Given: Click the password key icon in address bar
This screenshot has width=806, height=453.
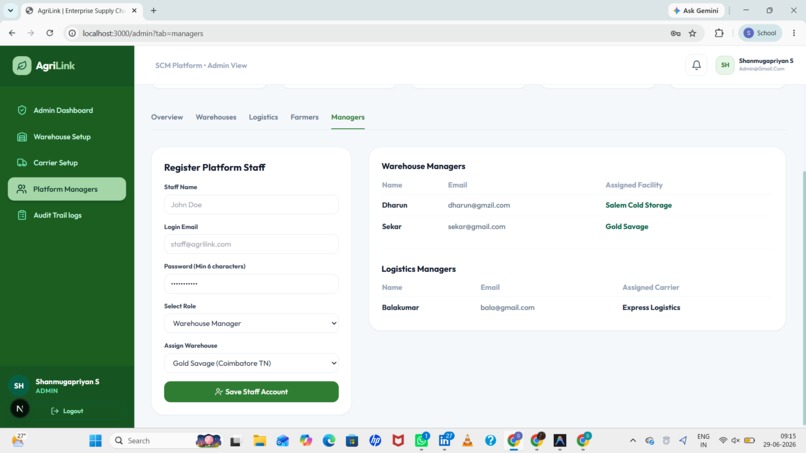Looking at the screenshot, I should point(675,33).
